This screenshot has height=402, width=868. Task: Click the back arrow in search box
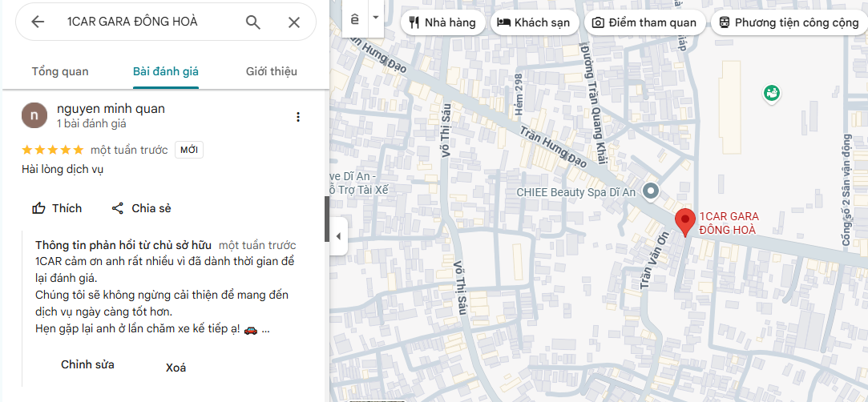coord(37,22)
